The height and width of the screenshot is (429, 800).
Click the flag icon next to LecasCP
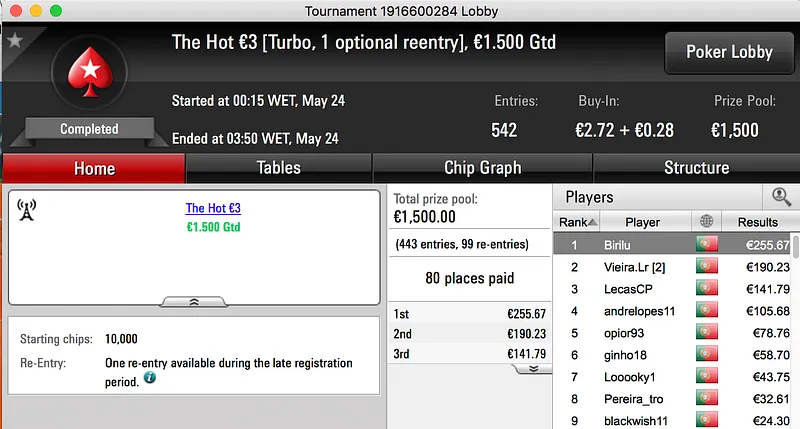707,289
